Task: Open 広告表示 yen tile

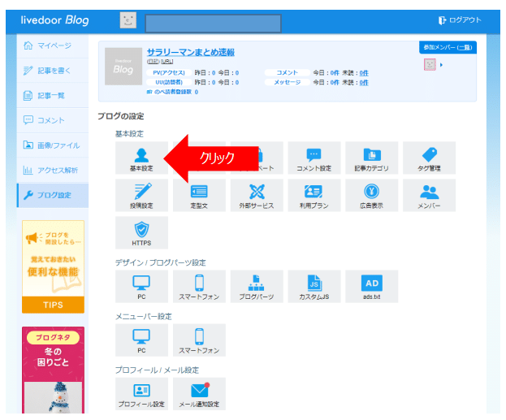Action: pyautogui.click(x=371, y=195)
